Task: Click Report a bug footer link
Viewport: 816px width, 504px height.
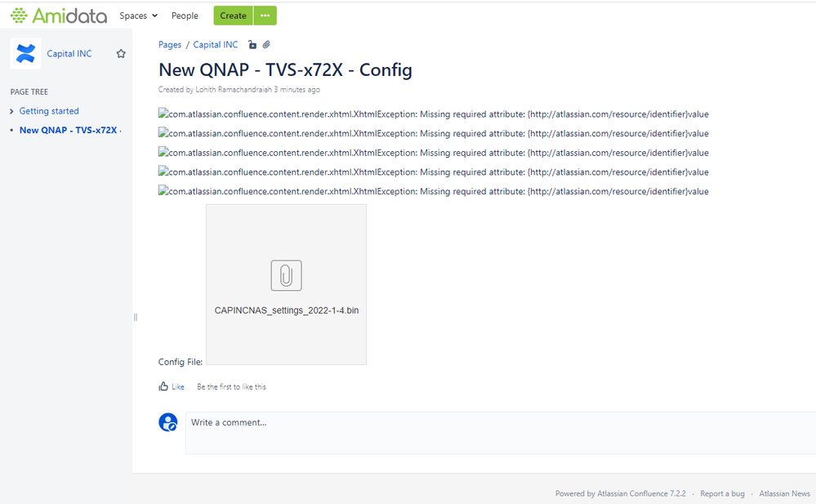Action: tap(722, 493)
